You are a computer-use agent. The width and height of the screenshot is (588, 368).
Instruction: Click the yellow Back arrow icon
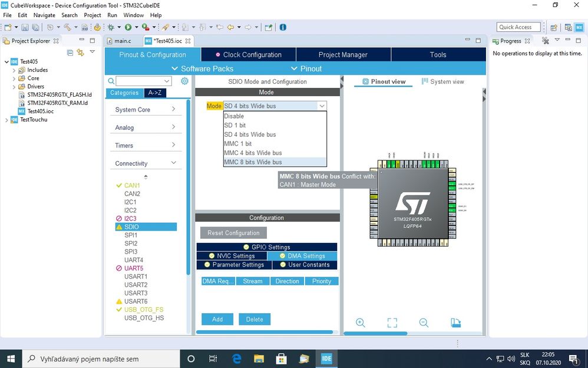click(230, 27)
